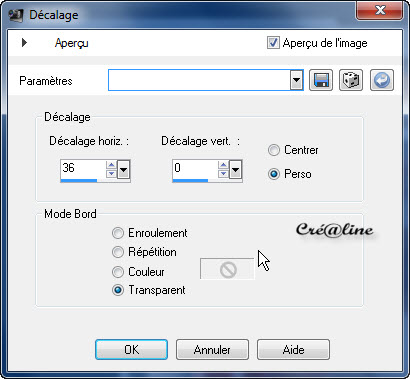Click the blue slider bar under Décalage horiz.
Image resolution: width=410 pixels, height=379 pixels.
(x=79, y=181)
